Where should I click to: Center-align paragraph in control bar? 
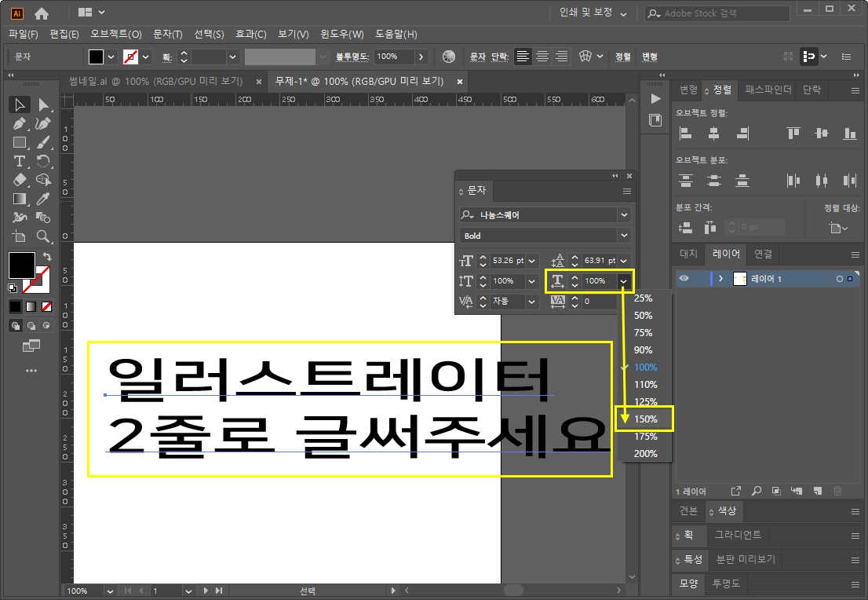pos(542,57)
